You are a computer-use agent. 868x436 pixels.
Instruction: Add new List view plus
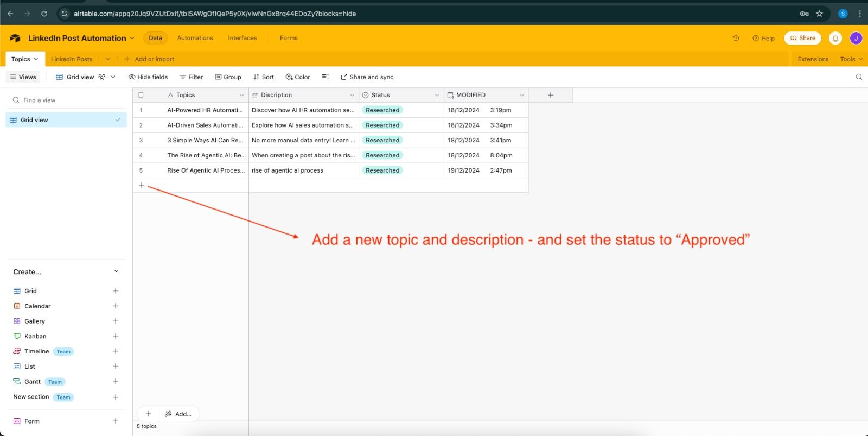(116, 367)
